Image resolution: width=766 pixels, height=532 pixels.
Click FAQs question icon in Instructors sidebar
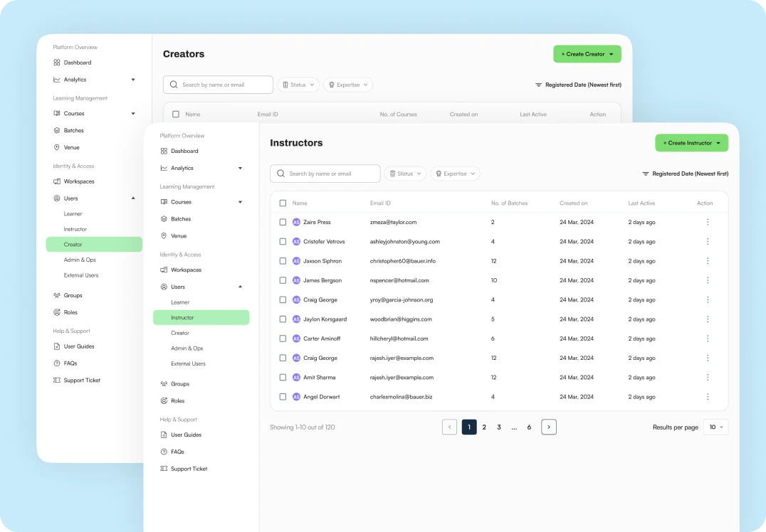pos(164,452)
